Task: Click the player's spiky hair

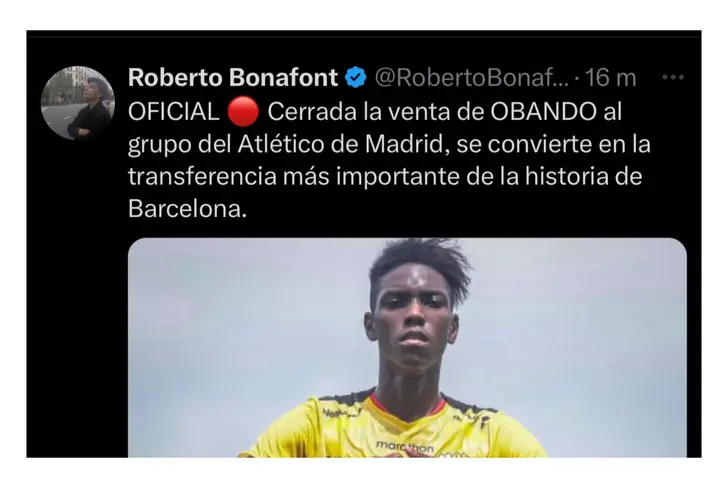Action: (419, 267)
